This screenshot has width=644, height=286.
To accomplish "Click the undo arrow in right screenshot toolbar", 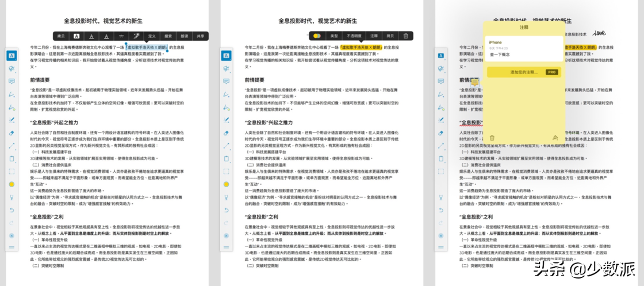I will tap(440, 210).
